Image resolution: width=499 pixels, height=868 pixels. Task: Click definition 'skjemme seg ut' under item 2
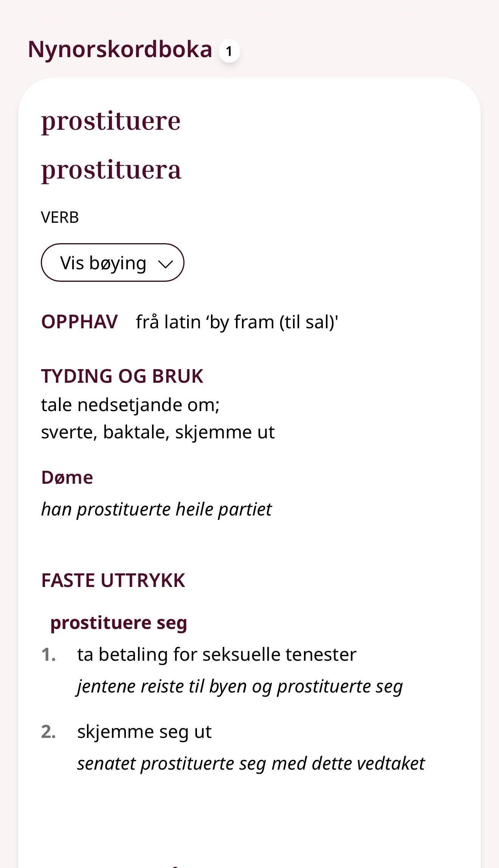[144, 731]
